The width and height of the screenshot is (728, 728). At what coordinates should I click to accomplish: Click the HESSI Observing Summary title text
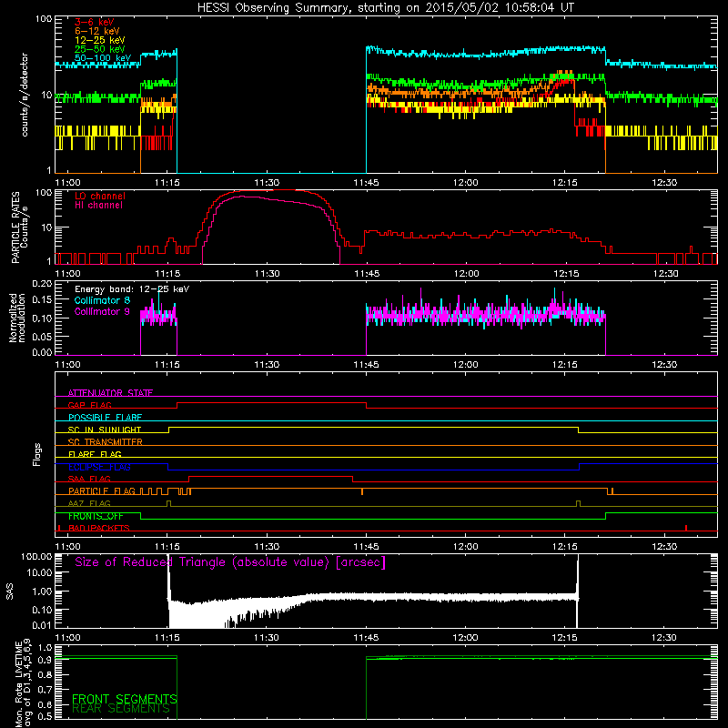pyautogui.click(x=385, y=8)
